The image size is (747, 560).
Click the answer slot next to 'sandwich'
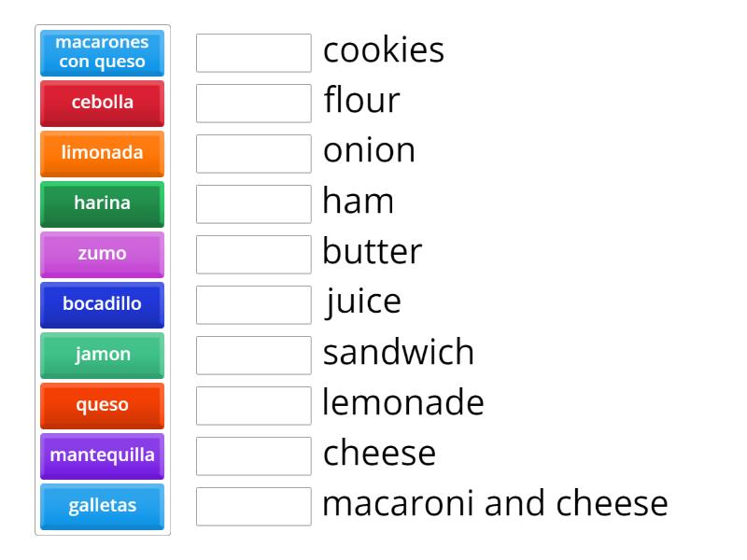tap(253, 356)
